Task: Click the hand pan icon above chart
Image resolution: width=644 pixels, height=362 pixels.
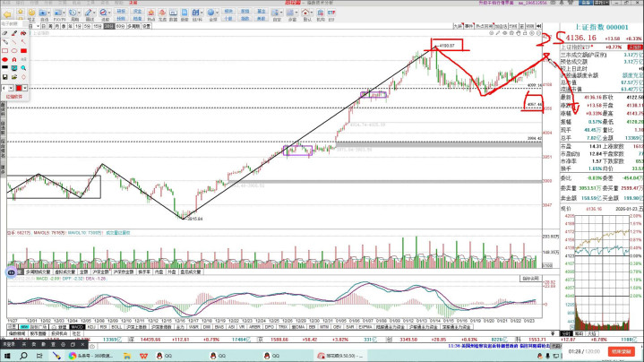Action: coord(519,33)
